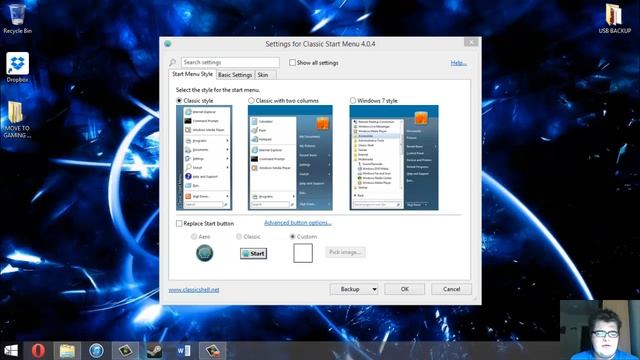Launch Opera from the taskbar

click(38, 351)
